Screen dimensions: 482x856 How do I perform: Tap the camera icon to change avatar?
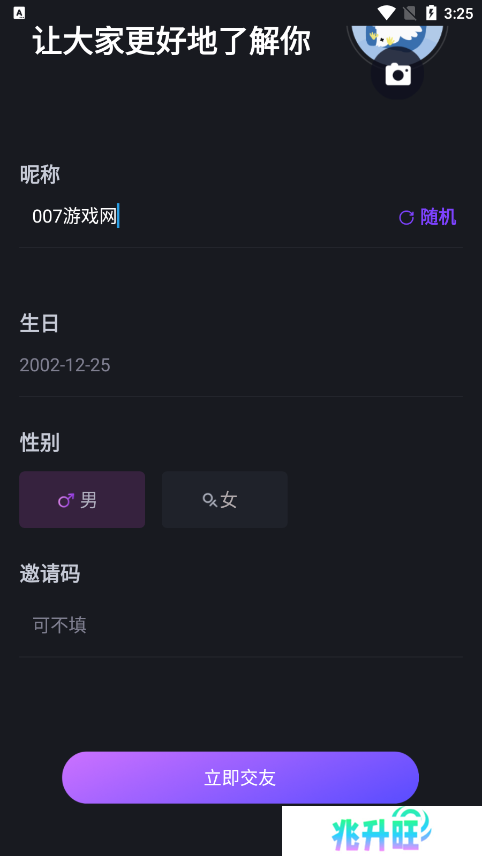[x=397, y=74]
